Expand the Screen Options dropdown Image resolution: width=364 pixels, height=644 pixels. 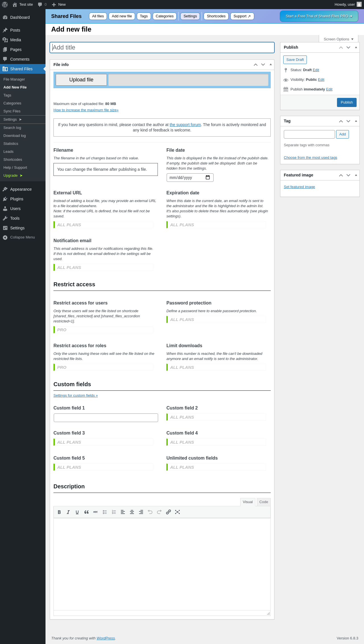(x=338, y=39)
